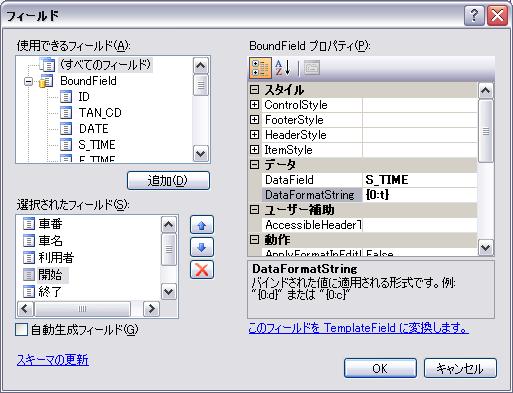The width and height of the screenshot is (513, 393).
Task: Open the Property Pages icon
Action: click(x=312, y=68)
